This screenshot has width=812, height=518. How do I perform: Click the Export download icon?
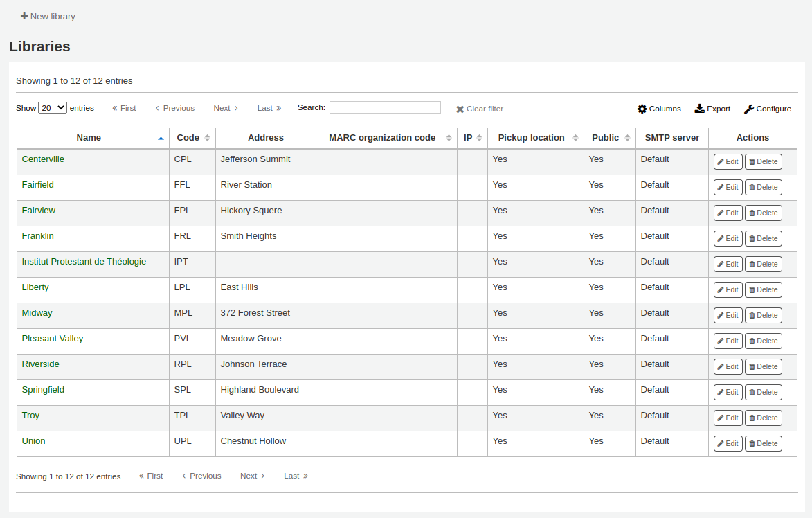[698, 109]
